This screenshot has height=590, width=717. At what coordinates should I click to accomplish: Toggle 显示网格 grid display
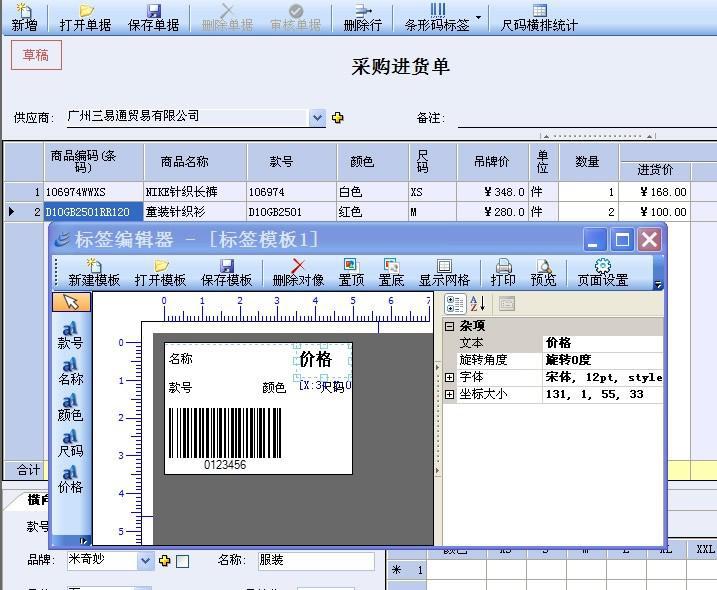(444, 272)
